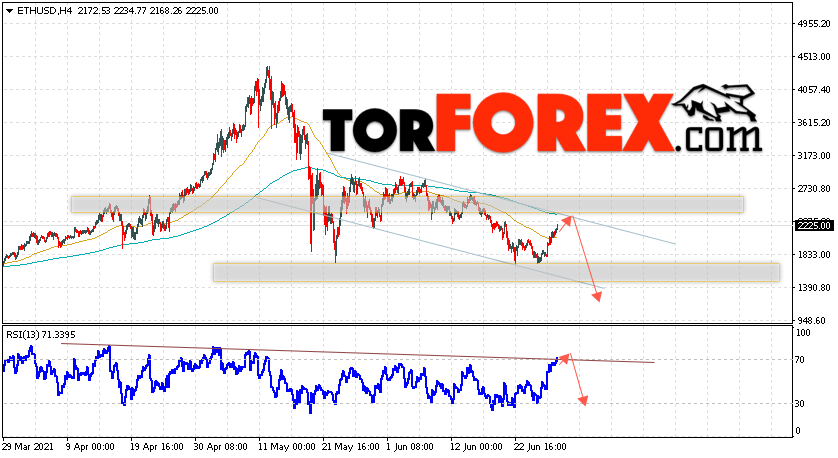Click the 3173.00 price axis label
Viewport: 838px width, 458px height.
813,156
